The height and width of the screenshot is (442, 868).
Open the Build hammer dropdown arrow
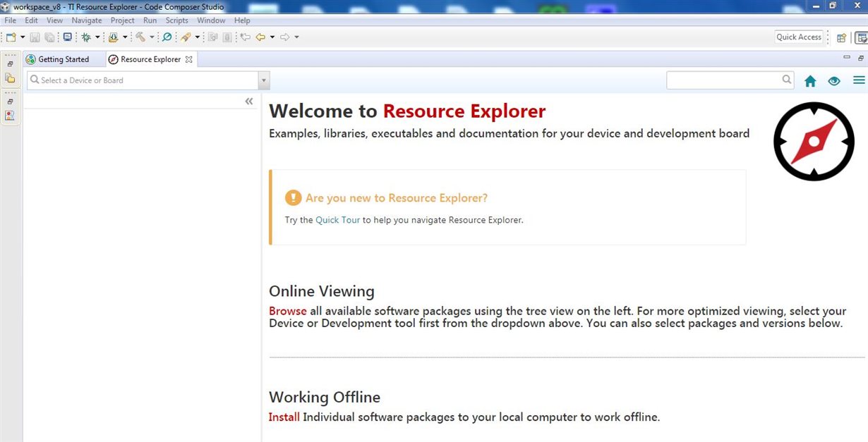[x=152, y=37]
